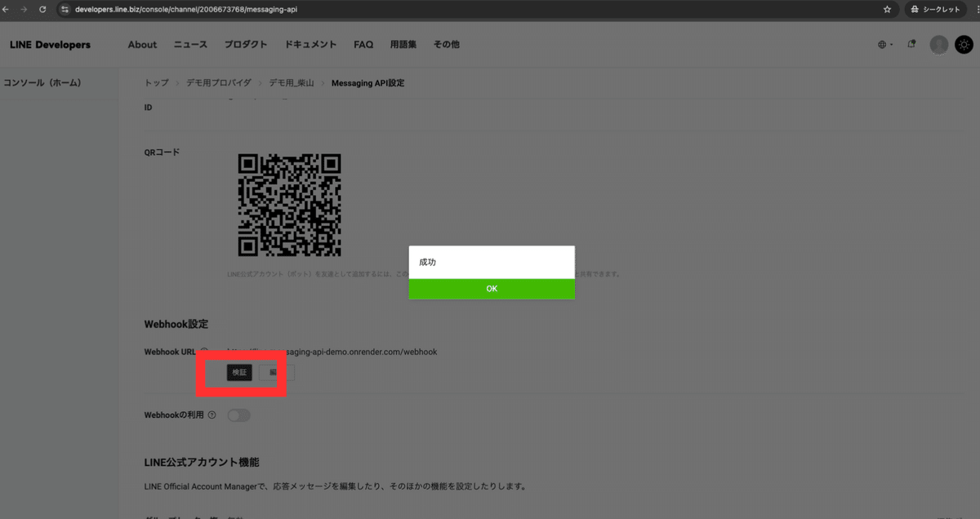This screenshot has height=519, width=980.
Task: Open the user profile avatar
Action: (939, 45)
